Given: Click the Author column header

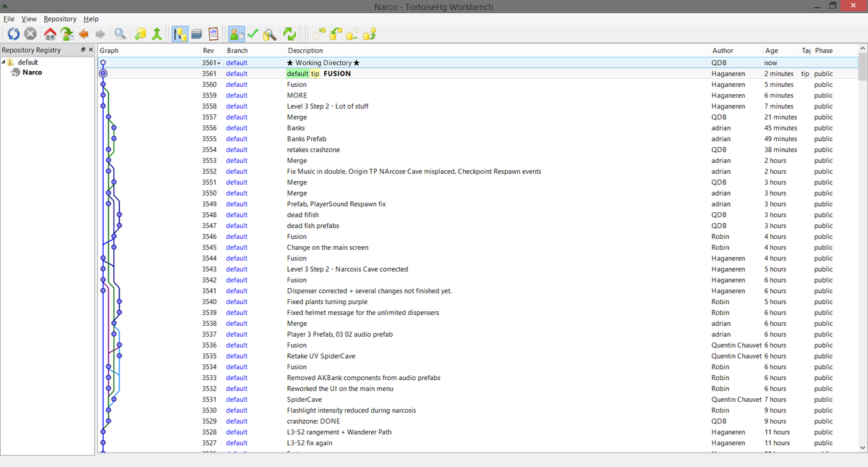Looking at the screenshot, I should pos(723,51).
